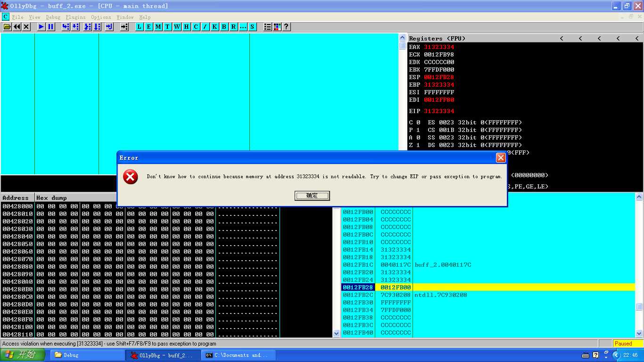Open Source window (S button)

point(252,27)
